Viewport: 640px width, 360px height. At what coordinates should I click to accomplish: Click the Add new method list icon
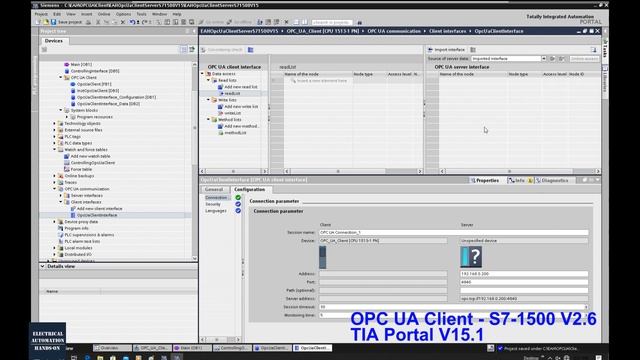220,126
